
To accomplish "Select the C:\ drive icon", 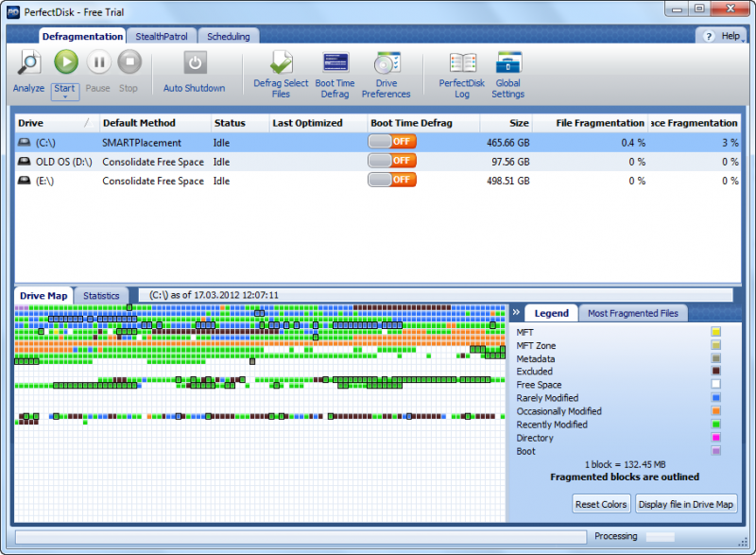I will [24, 142].
